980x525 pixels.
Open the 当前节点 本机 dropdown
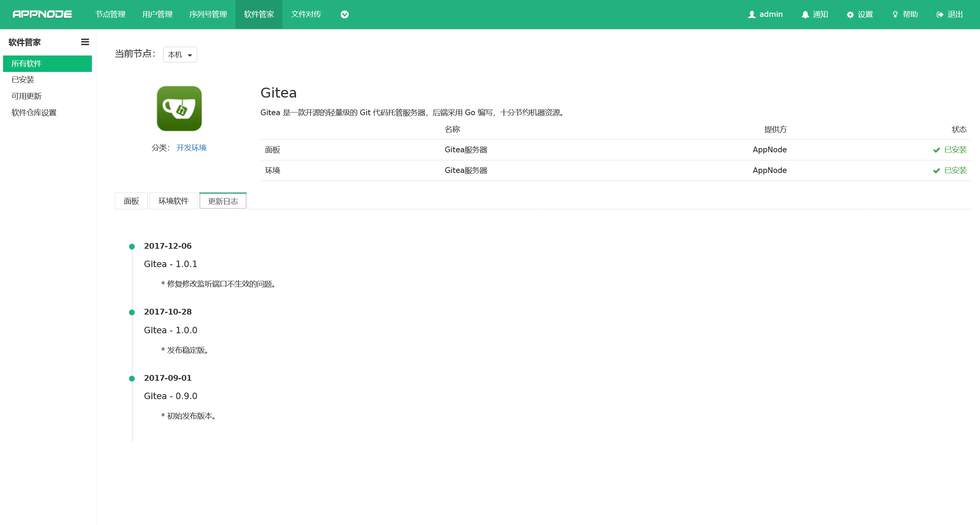180,54
